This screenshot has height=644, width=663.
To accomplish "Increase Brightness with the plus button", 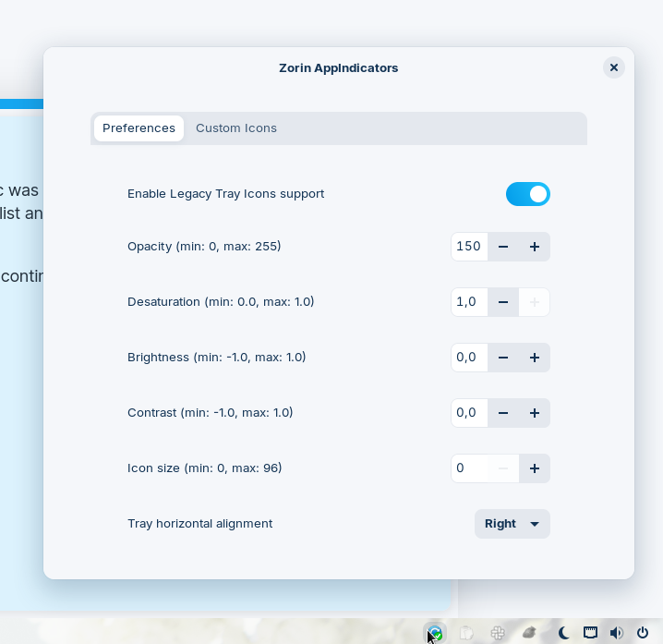I will tap(535, 358).
